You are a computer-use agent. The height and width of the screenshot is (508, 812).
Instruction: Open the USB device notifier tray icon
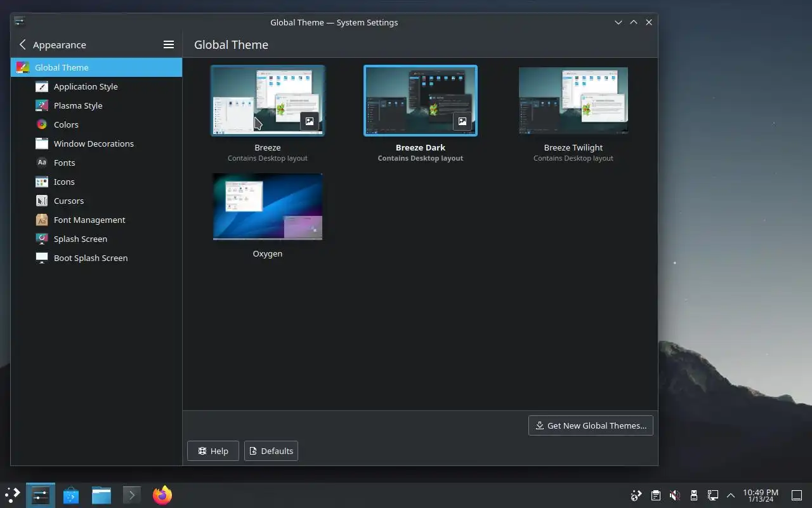click(694, 495)
